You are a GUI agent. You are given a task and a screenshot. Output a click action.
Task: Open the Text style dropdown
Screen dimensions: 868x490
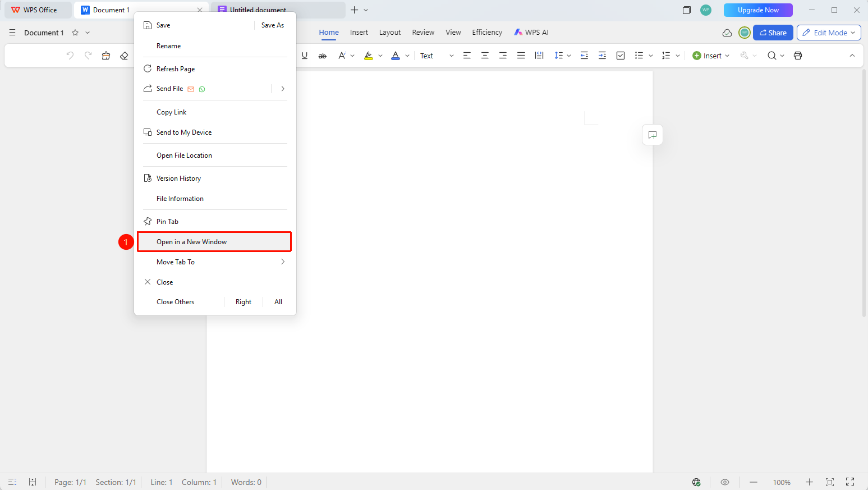[437, 56]
